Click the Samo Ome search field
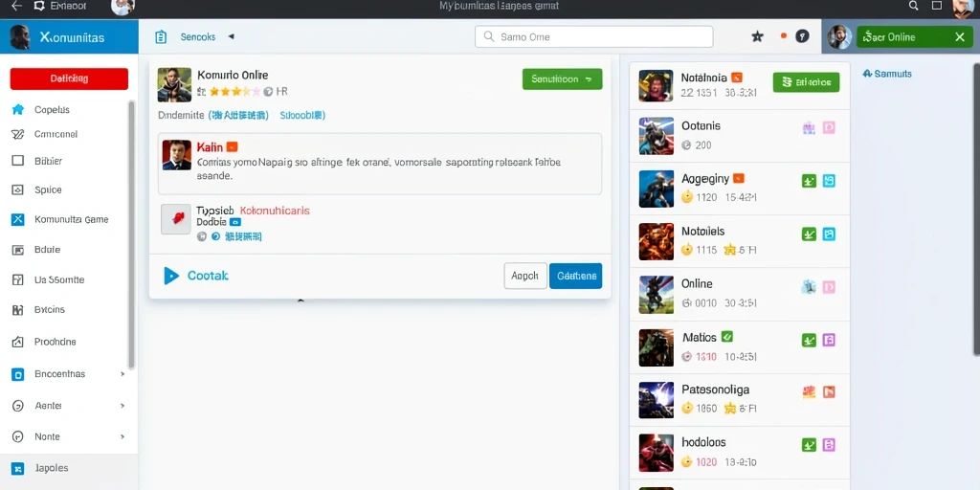The height and width of the screenshot is (490, 980). pos(593,37)
